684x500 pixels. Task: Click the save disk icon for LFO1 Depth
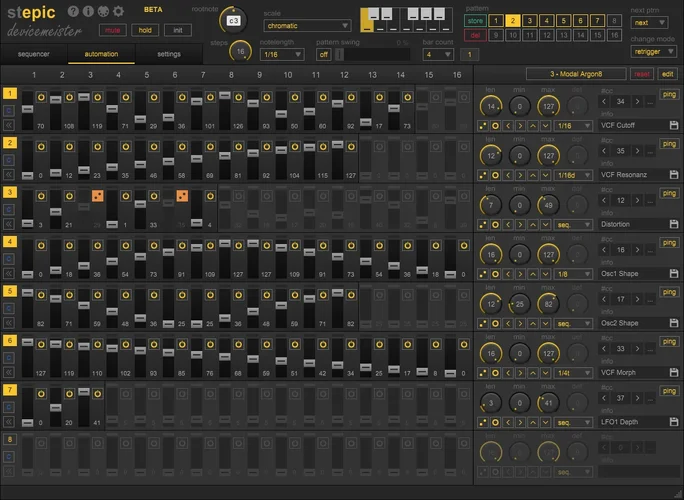(674, 422)
